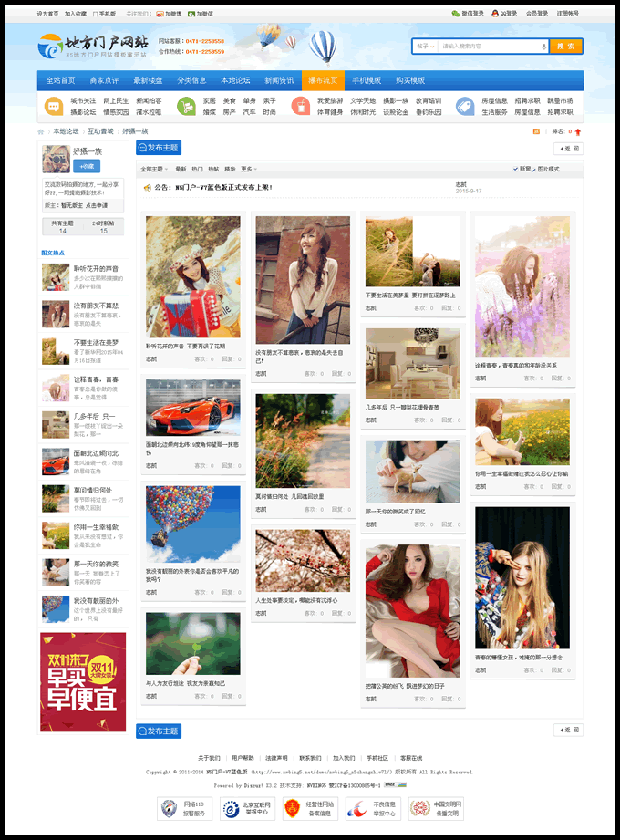Click the 设为首页 link
This screenshot has height=840, width=620.
47,14
